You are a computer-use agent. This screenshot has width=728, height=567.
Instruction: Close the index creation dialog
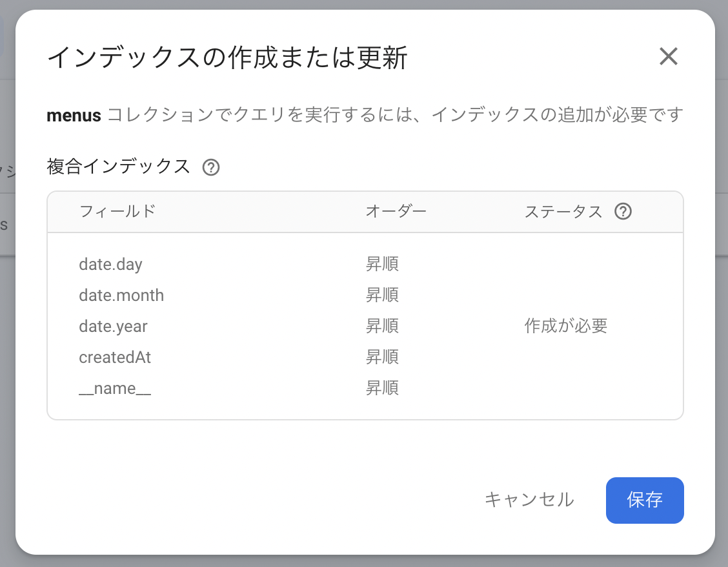click(668, 57)
